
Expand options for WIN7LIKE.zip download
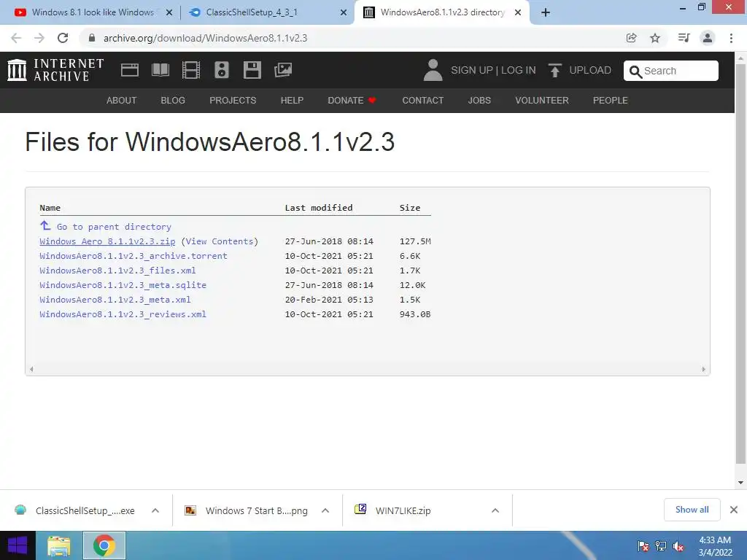(x=495, y=510)
